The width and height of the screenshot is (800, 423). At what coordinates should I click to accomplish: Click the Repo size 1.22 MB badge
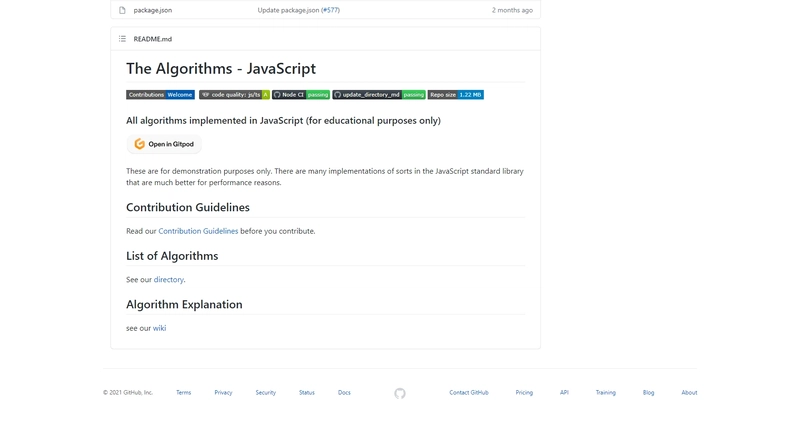pyautogui.click(x=456, y=95)
